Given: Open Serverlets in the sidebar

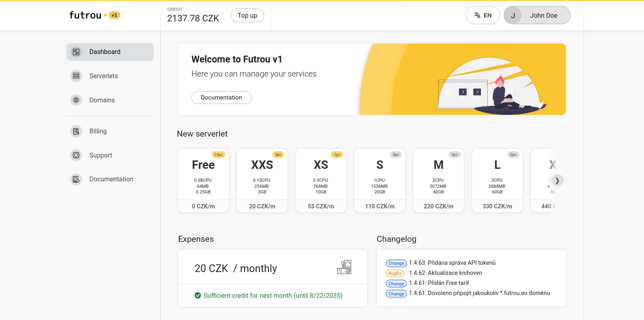Looking at the screenshot, I should [110, 76].
